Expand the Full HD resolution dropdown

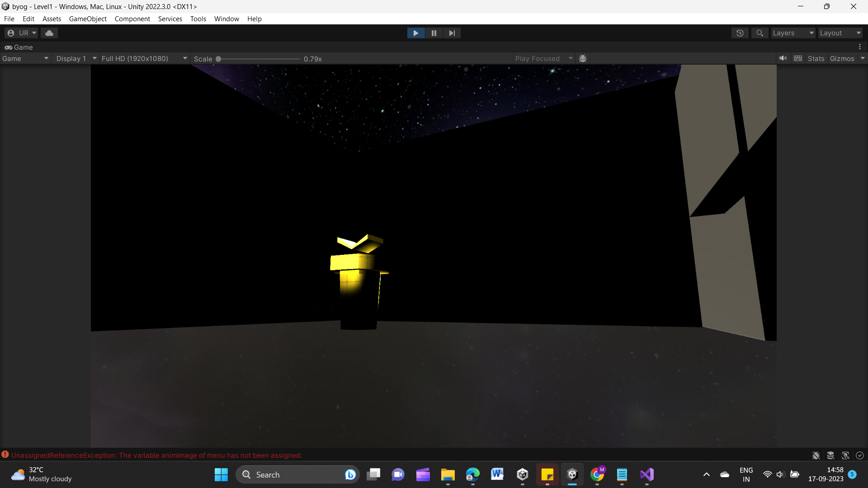coord(144,59)
